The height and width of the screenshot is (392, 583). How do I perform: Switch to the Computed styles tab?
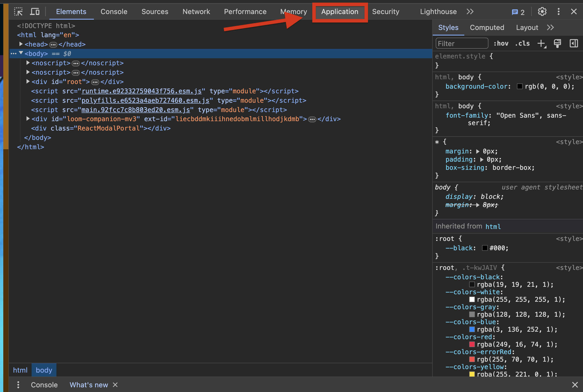point(487,28)
